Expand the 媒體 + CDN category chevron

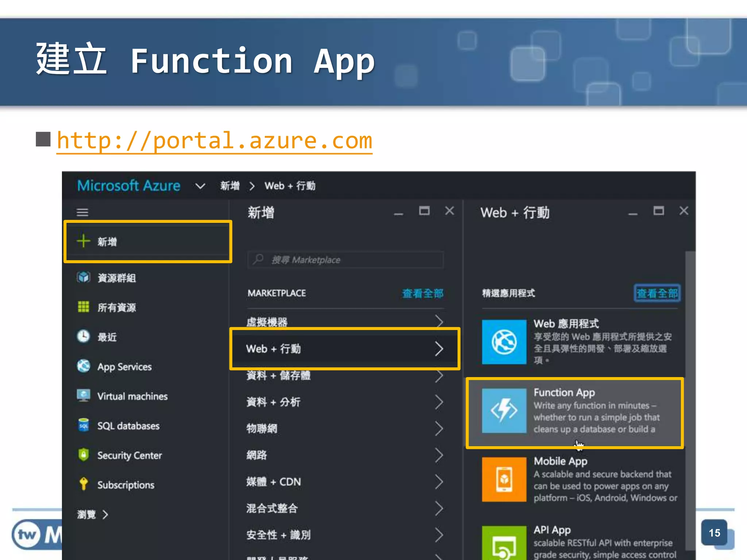(439, 482)
